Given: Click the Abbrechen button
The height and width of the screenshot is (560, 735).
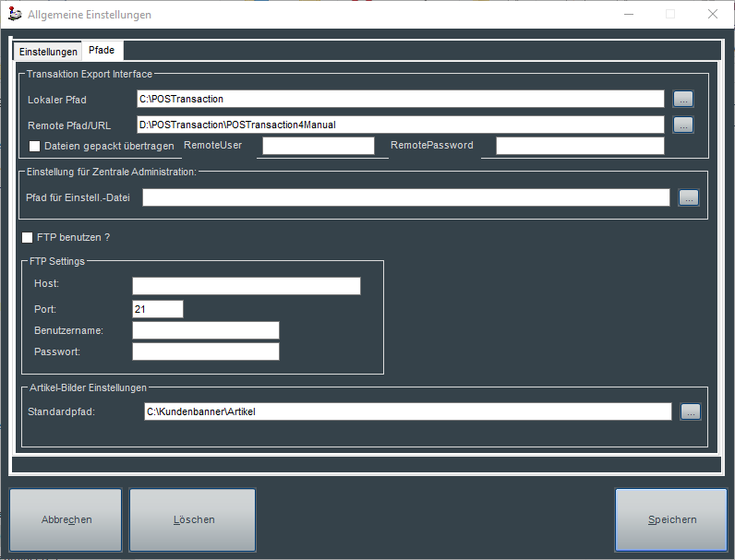Looking at the screenshot, I should point(66,519).
